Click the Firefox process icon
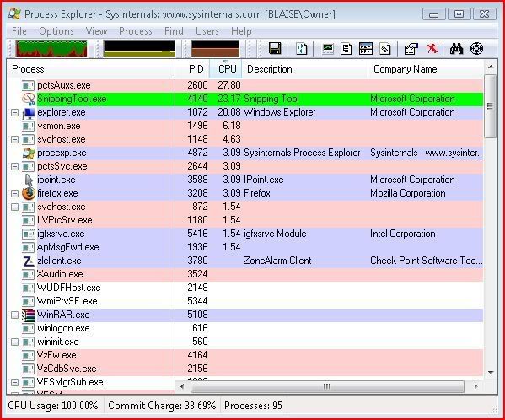 (x=29, y=194)
